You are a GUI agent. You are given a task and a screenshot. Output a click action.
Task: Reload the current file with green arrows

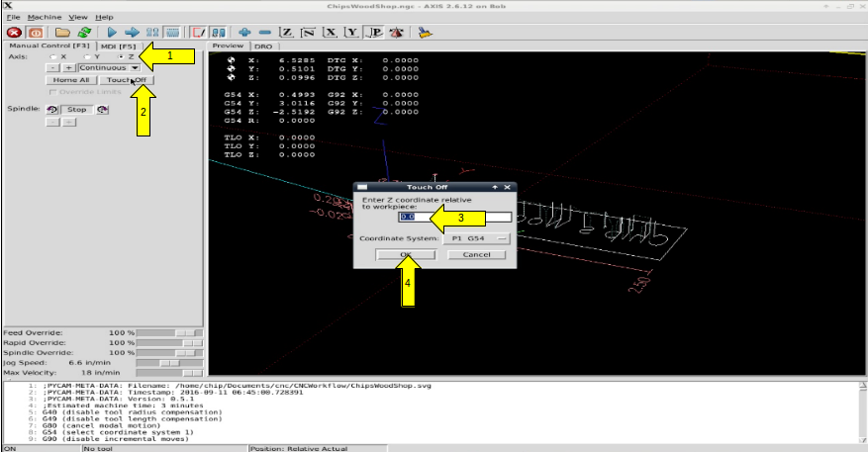84,33
